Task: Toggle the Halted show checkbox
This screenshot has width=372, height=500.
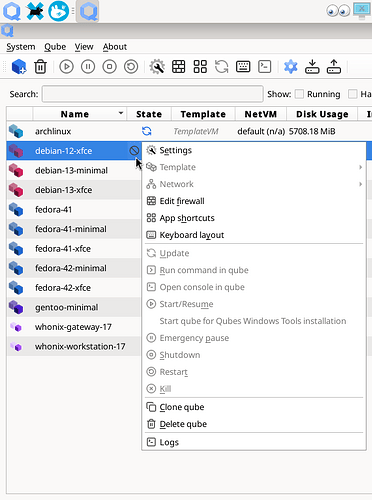Action: [x=353, y=94]
